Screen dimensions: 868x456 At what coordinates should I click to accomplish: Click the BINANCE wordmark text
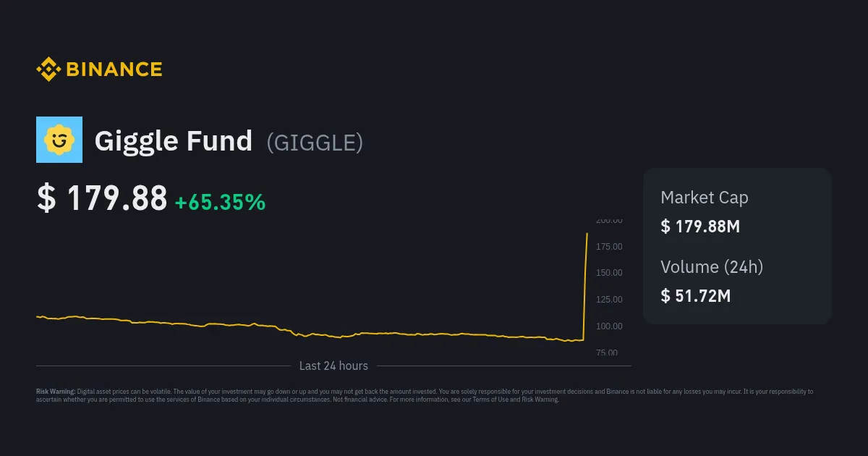(114, 69)
